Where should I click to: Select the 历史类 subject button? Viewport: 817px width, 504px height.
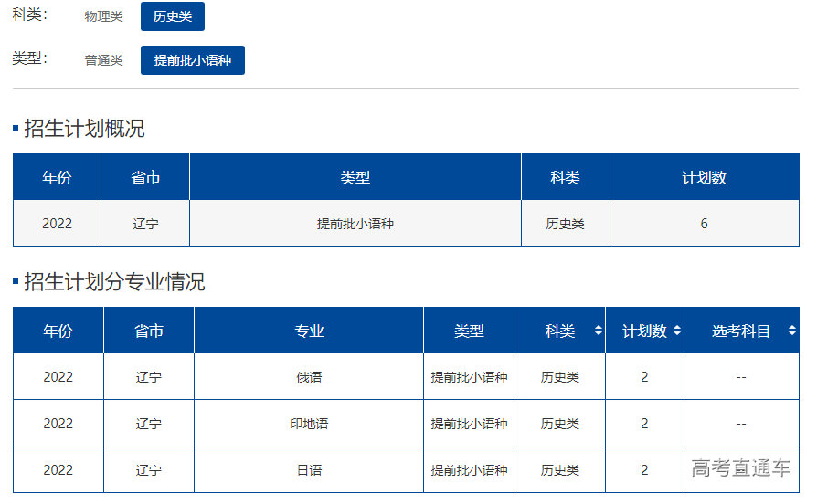pyautogui.click(x=173, y=16)
